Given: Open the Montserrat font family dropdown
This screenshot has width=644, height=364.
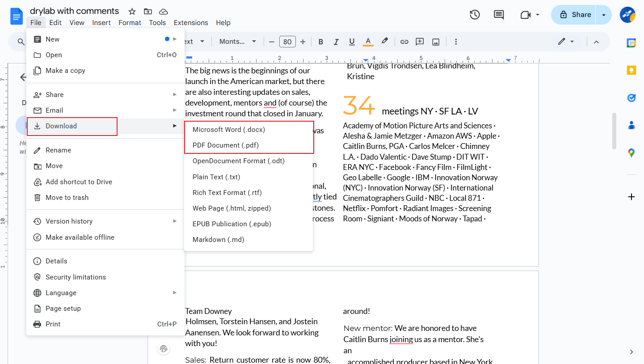Looking at the screenshot, I should [x=237, y=41].
